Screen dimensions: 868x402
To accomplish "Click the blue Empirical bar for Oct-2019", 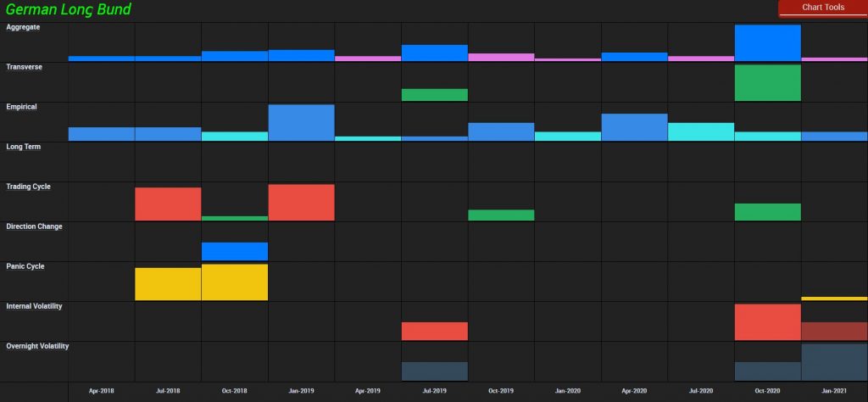I will (501, 131).
